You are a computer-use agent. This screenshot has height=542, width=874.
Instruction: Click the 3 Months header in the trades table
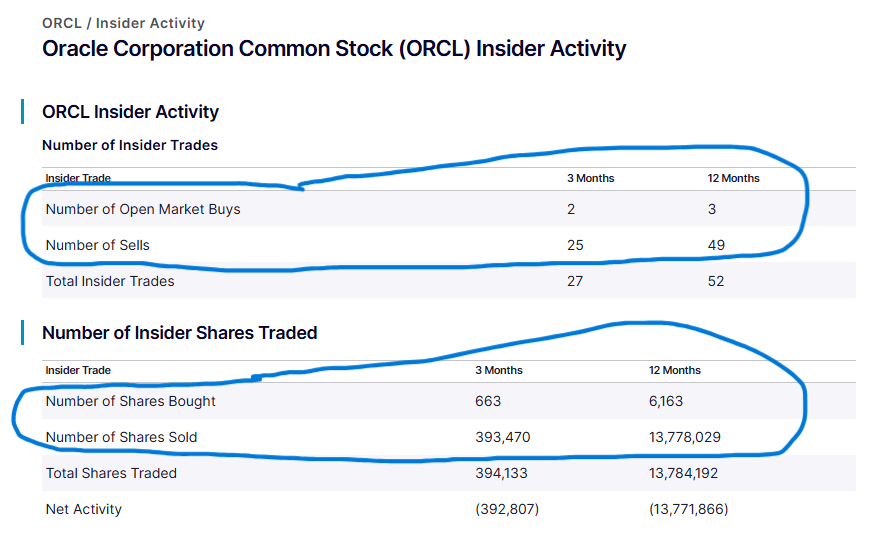coord(590,178)
